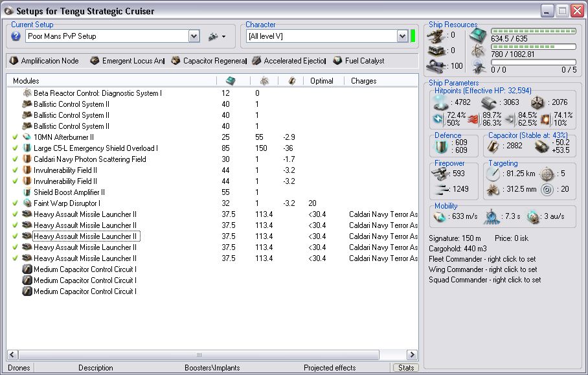Click the Defence shield tank icon
Image resolution: width=588 pixels, height=375 pixels.
click(442, 146)
